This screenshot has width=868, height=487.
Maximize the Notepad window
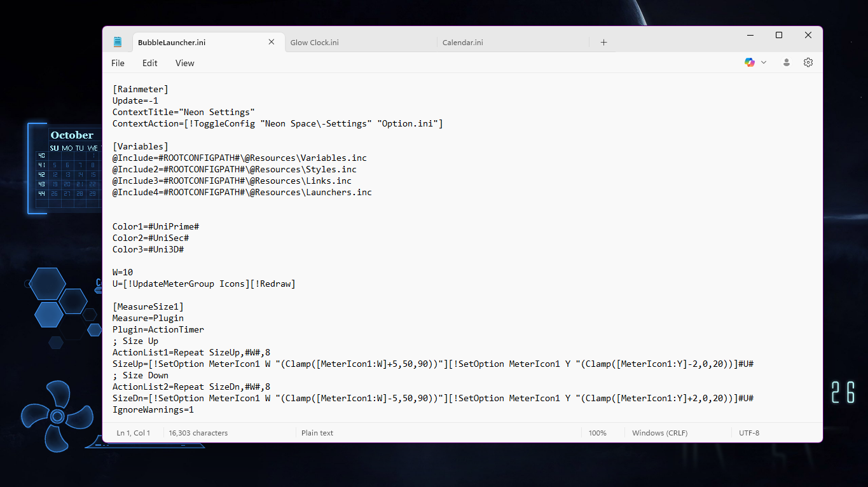pos(779,36)
